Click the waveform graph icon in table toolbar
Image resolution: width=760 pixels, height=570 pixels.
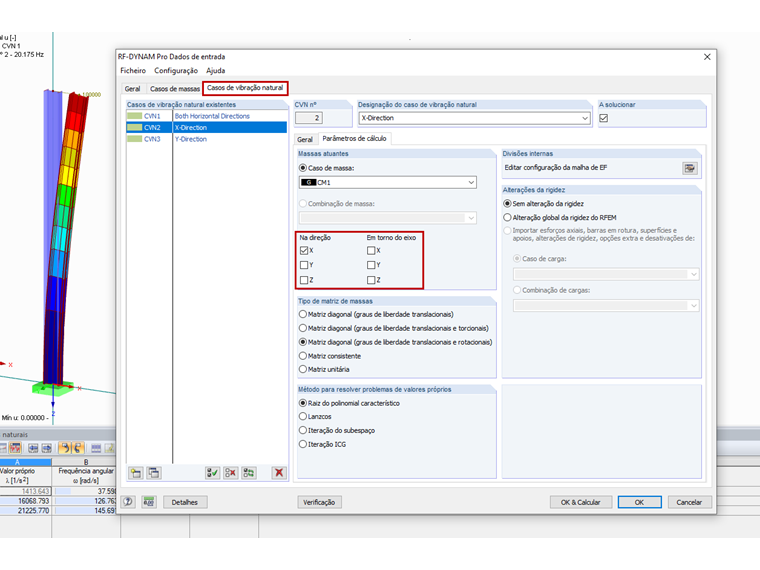(x=15, y=448)
